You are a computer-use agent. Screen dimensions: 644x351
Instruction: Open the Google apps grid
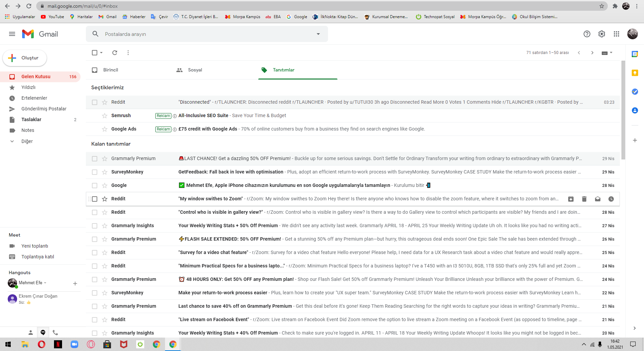coord(616,34)
